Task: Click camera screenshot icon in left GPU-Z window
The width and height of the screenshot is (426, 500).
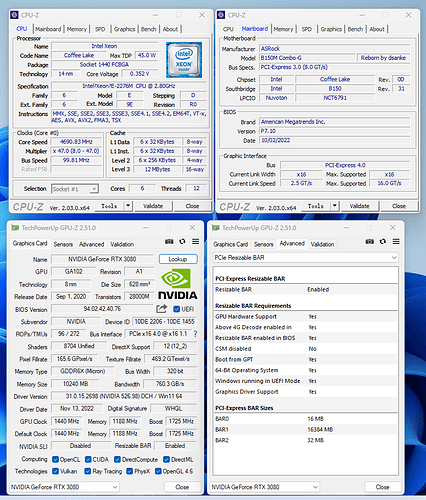Action: [169, 241]
